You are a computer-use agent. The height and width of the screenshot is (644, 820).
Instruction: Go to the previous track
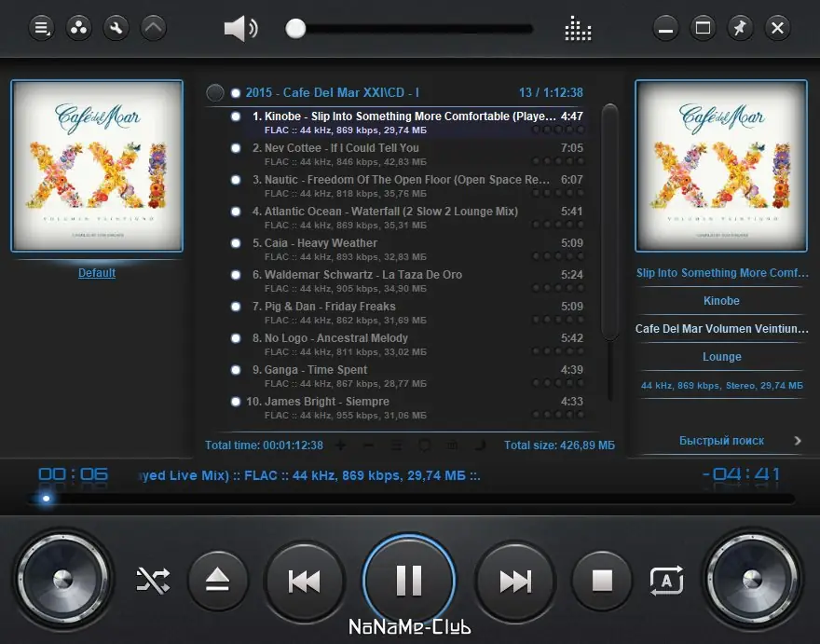click(305, 581)
